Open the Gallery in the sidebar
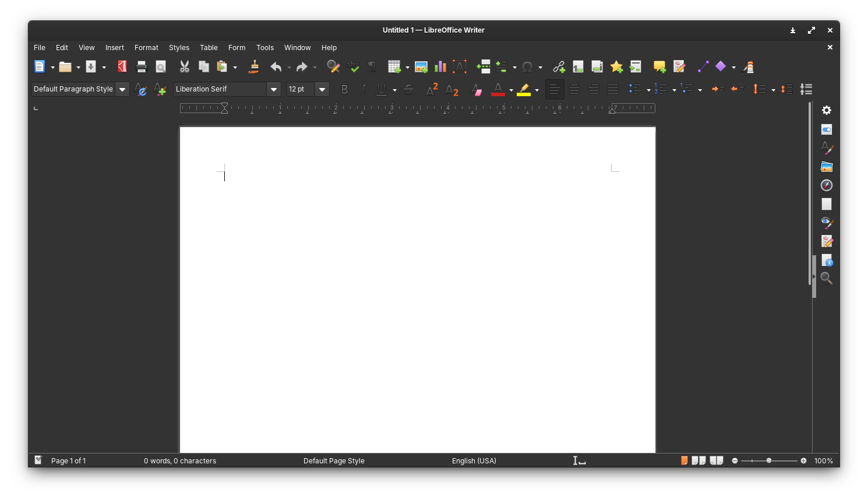Image resolution: width=868 pixels, height=503 pixels. click(x=827, y=167)
